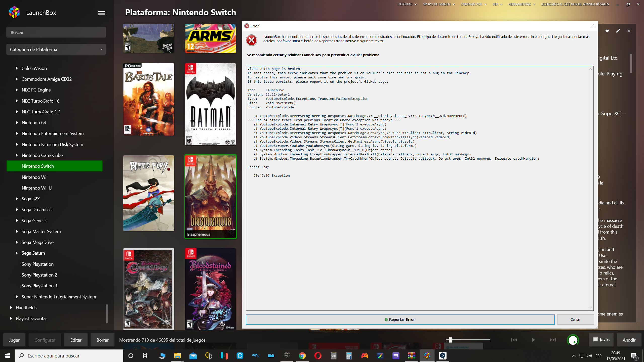Open the VER menu
The width and height of the screenshot is (644, 362).
click(497, 4)
